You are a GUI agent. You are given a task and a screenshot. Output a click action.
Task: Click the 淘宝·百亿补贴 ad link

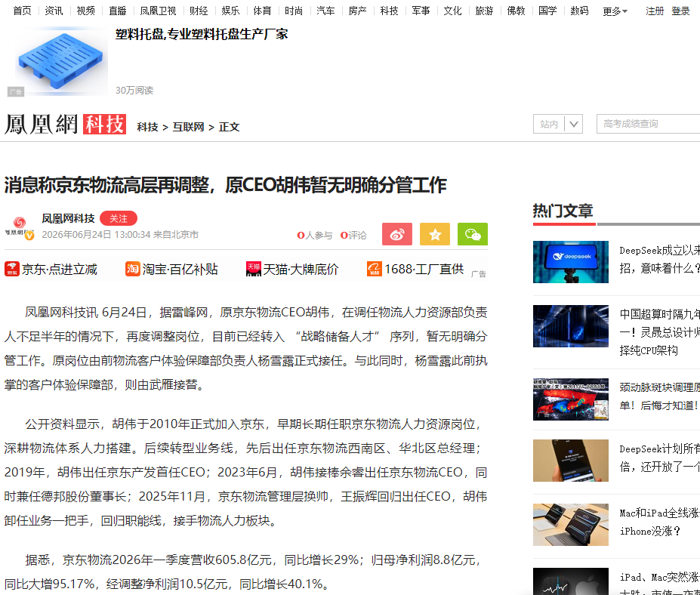coord(180,269)
